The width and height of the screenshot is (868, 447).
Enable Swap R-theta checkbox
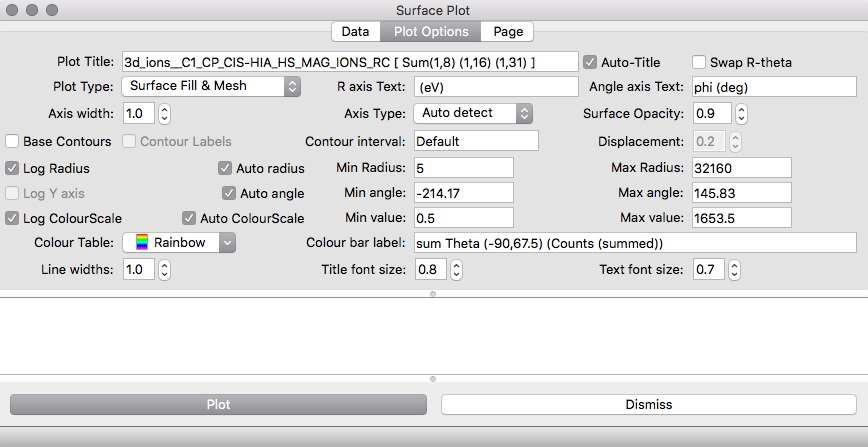(x=700, y=62)
